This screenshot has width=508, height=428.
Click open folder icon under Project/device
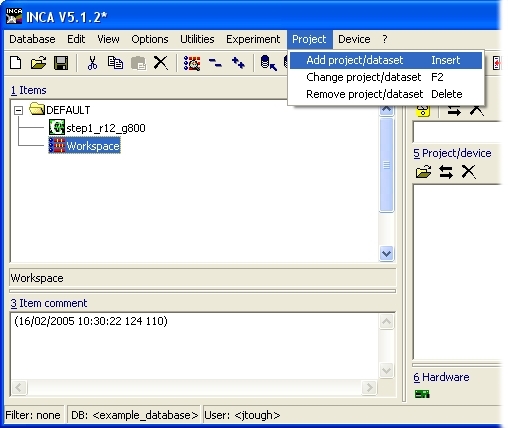pyautogui.click(x=423, y=172)
